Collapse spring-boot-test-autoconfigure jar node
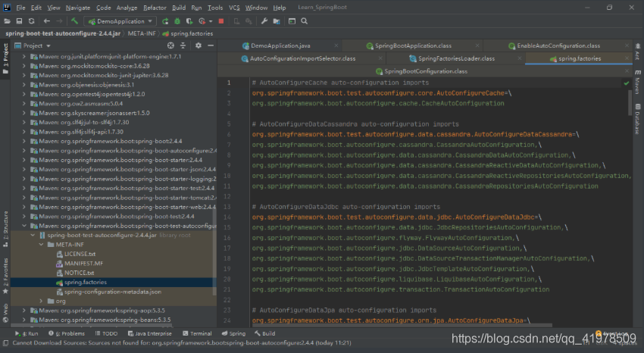 tap(33, 235)
